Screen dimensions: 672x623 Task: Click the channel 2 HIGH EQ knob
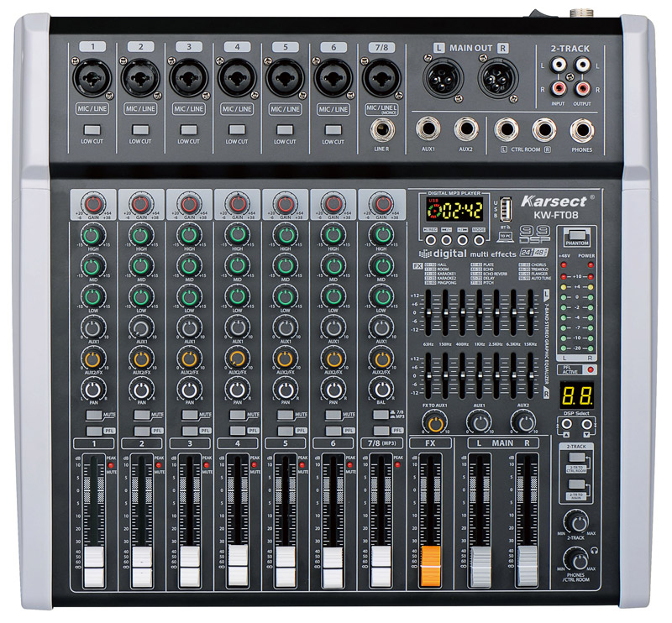(x=141, y=235)
